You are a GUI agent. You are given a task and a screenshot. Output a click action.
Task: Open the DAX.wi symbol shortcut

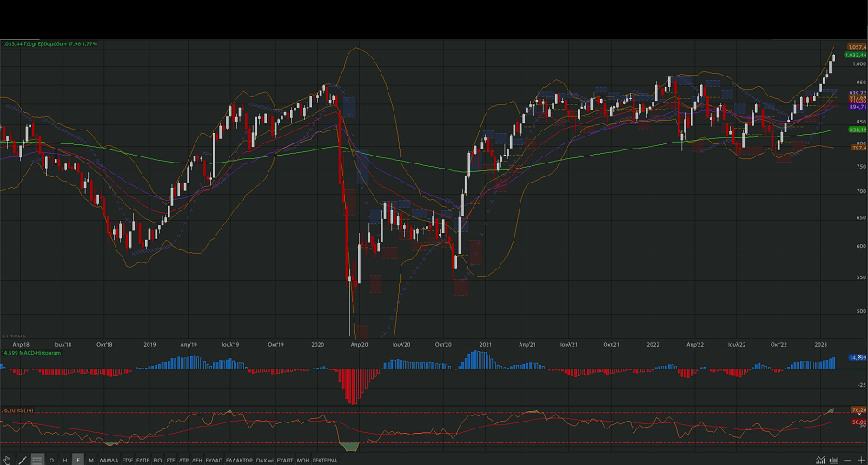pos(266,460)
